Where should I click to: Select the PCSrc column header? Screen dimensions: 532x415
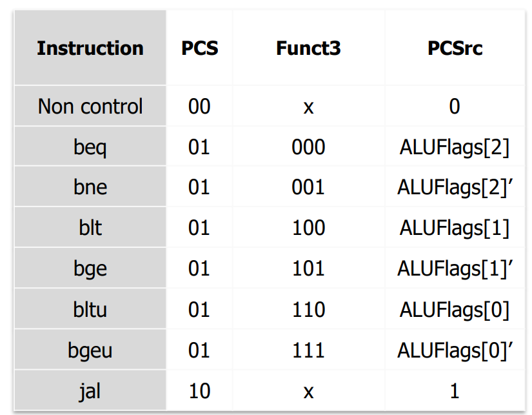coord(455,48)
